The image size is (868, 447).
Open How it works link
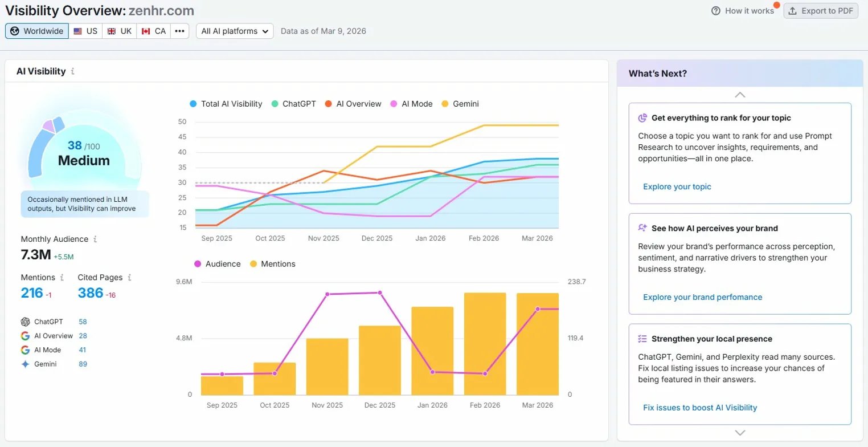click(743, 11)
